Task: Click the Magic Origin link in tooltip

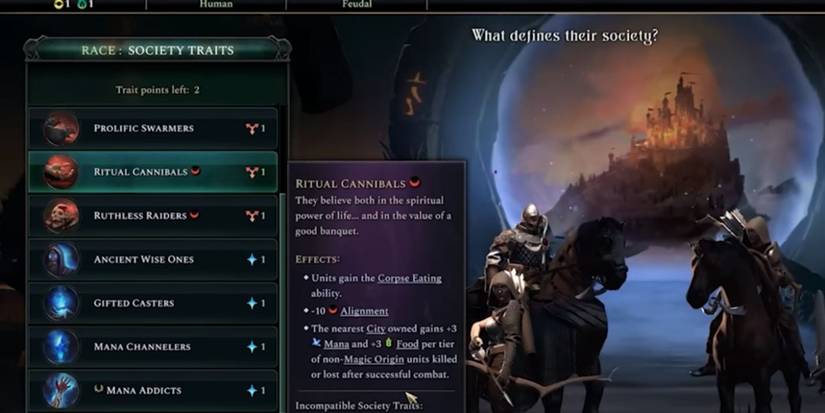Action: pyautogui.click(x=374, y=359)
